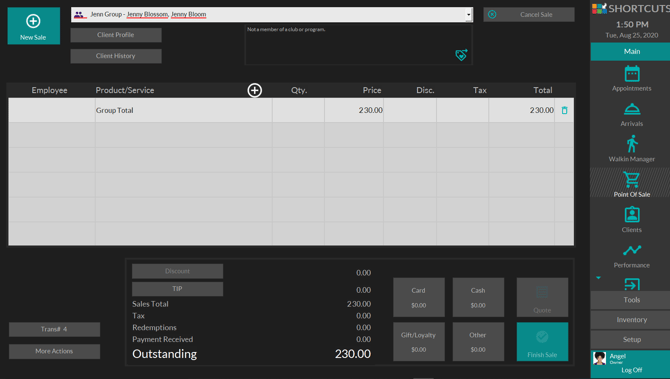The width and height of the screenshot is (670, 379).
Task: Expand more sidebar items with the small arrow
Action: click(598, 278)
